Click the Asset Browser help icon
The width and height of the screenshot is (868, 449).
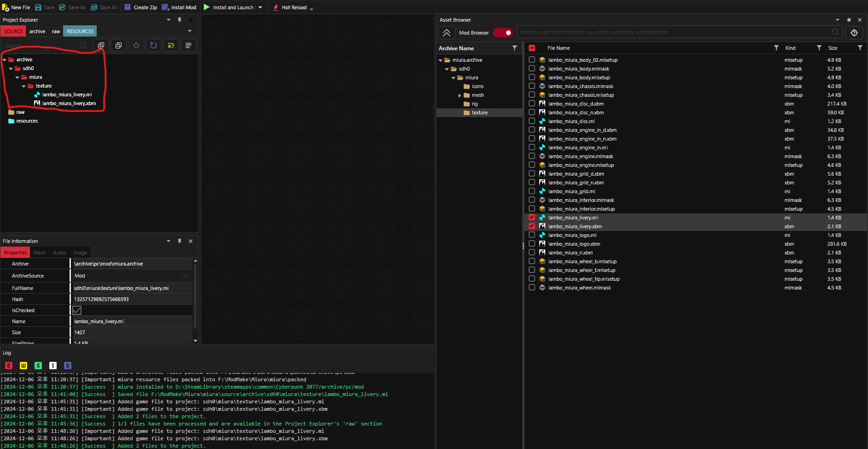854,32
